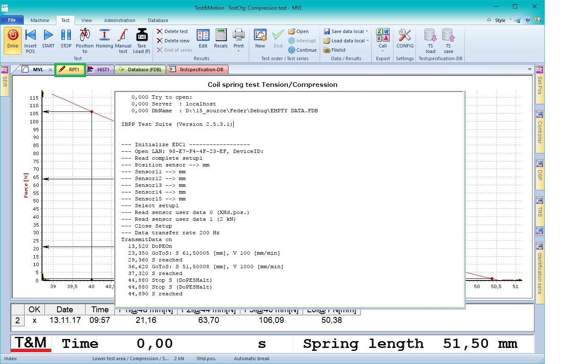This screenshot has width=588, height=364.
Task: Open the DSP side panel
Action: (540, 175)
